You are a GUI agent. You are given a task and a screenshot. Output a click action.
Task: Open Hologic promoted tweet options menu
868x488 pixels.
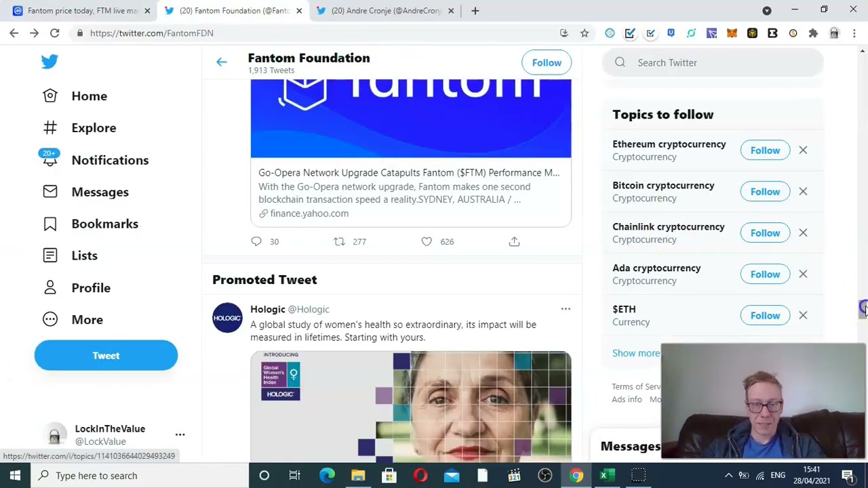click(x=566, y=309)
